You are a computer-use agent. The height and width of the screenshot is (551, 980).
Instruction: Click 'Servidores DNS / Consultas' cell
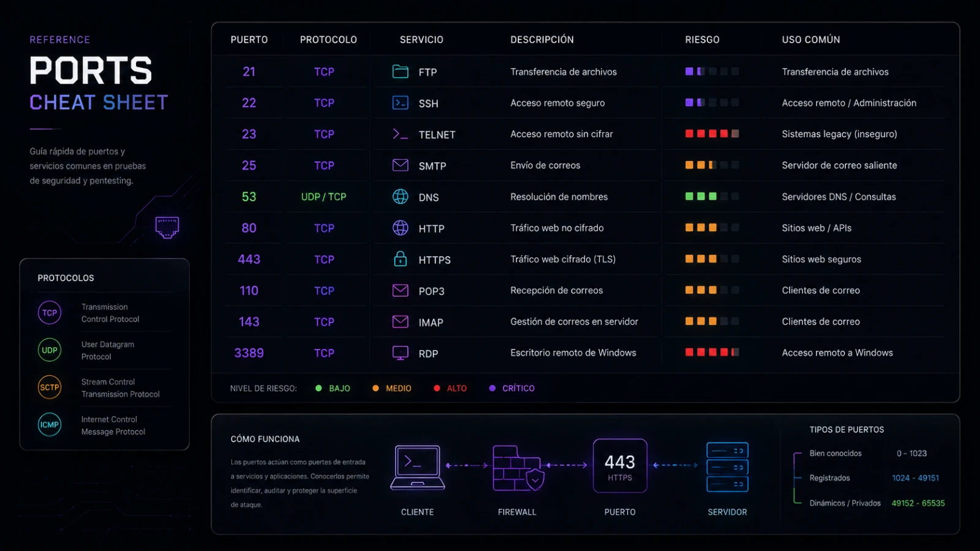pyautogui.click(x=839, y=197)
